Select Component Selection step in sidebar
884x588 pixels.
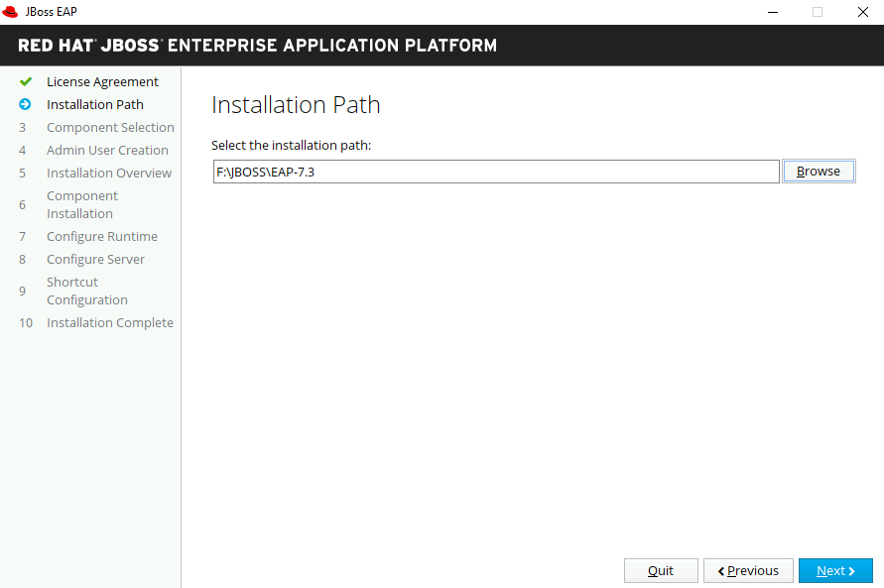click(110, 127)
